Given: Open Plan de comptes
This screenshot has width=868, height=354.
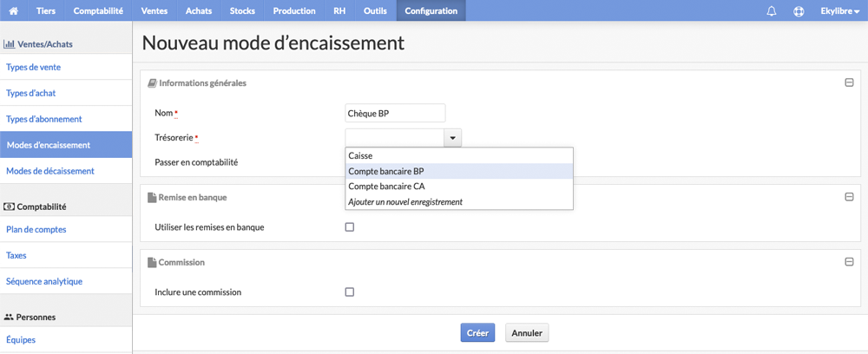Looking at the screenshot, I should [x=66, y=230].
